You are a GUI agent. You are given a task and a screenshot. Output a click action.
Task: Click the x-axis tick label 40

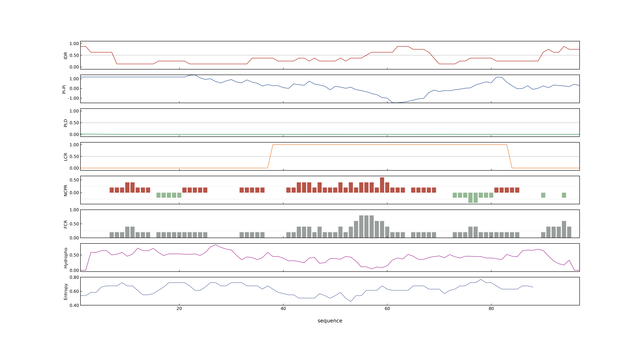pyautogui.click(x=283, y=308)
